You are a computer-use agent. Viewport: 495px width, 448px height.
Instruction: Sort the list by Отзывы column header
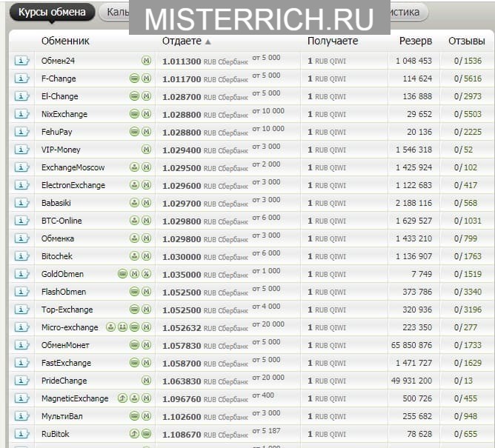point(467,41)
